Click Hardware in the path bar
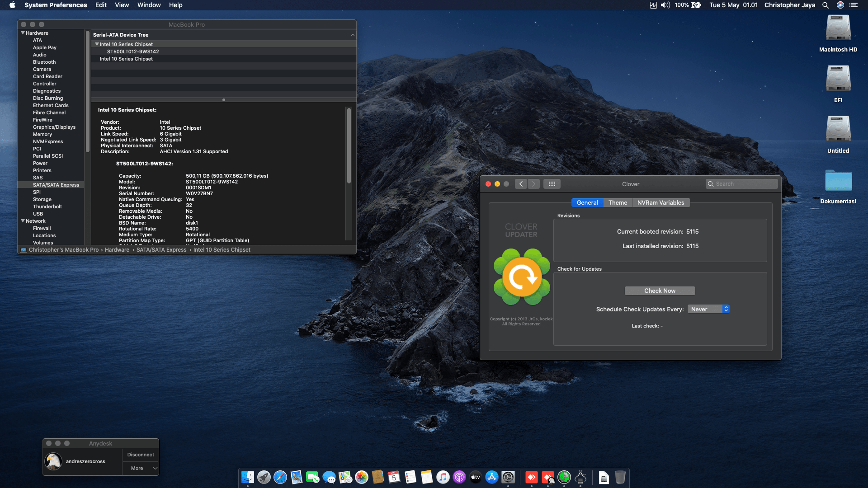The width and height of the screenshot is (868, 488). coord(117,250)
